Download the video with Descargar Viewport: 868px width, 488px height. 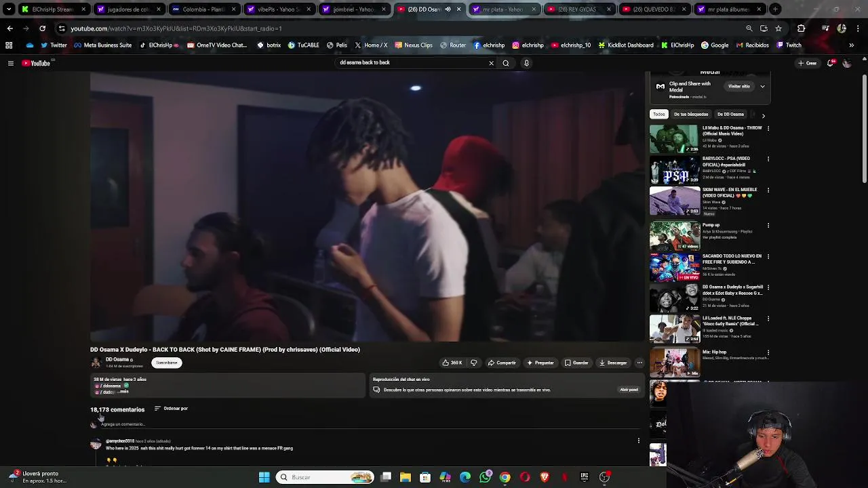(613, 363)
